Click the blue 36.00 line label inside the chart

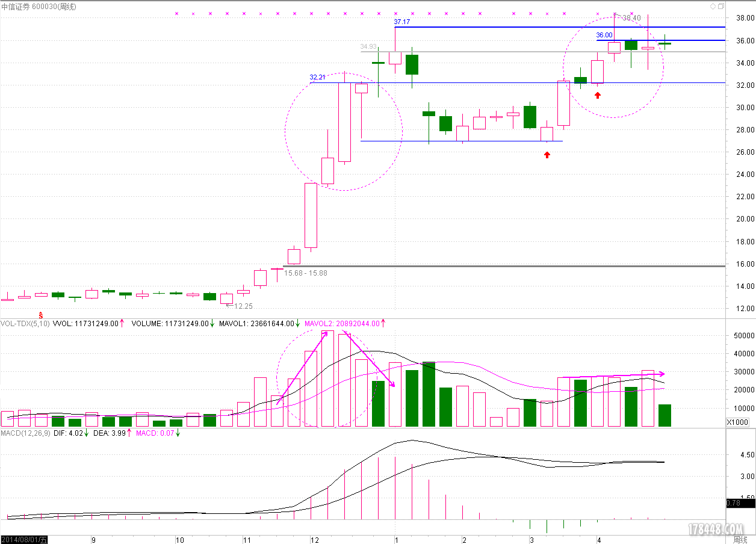604,36
